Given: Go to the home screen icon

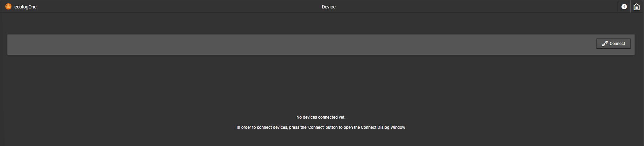Looking at the screenshot, I should click(x=637, y=7).
